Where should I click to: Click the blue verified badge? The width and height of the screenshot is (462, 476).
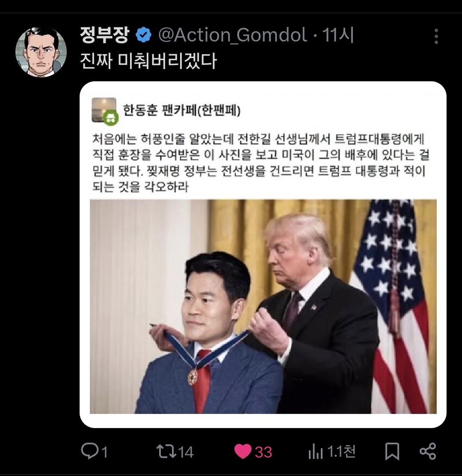point(143,35)
